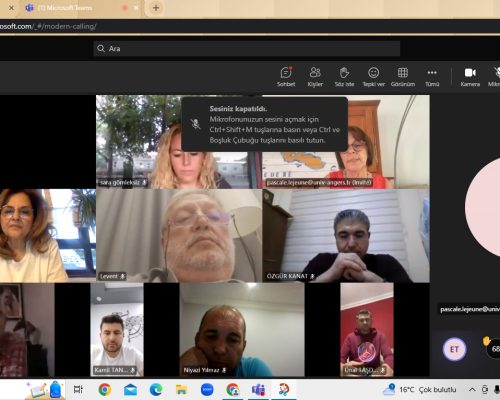Screen dimensions: 500x400
Task: Select Kamil TAN video tile
Action: (x=117, y=330)
